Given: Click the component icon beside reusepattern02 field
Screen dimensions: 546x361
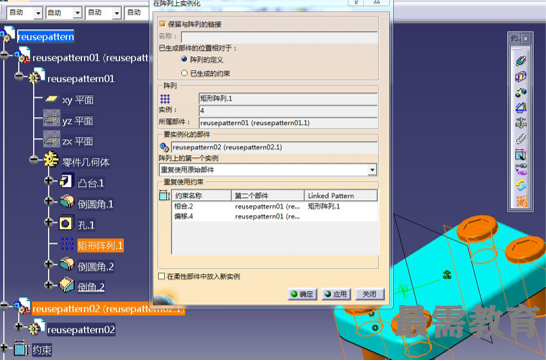Looking at the screenshot, I should (164, 147).
